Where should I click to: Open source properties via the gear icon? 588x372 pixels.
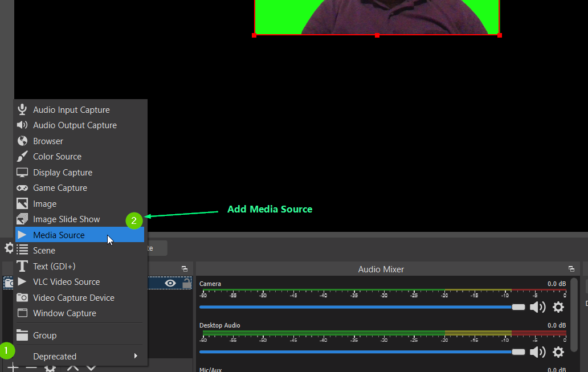pyautogui.click(x=50, y=368)
